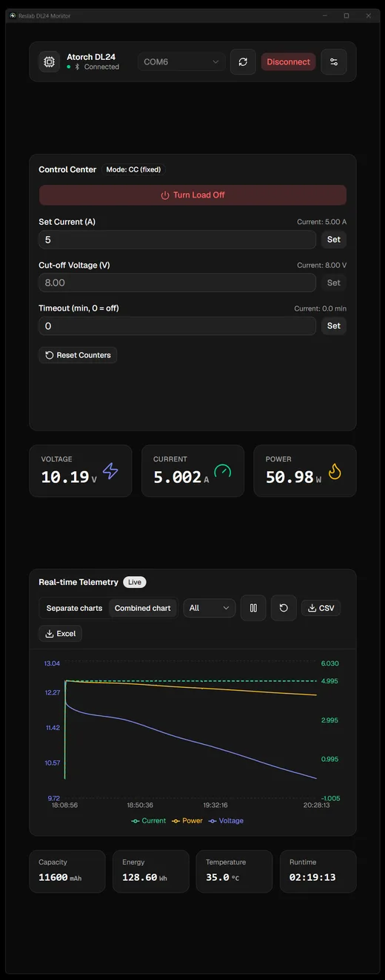Toggle the Voltage series in legend

click(x=226, y=821)
